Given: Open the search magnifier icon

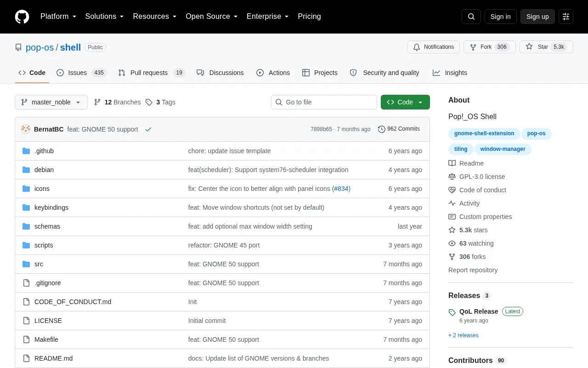Looking at the screenshot, I should (x=471, y=17).
